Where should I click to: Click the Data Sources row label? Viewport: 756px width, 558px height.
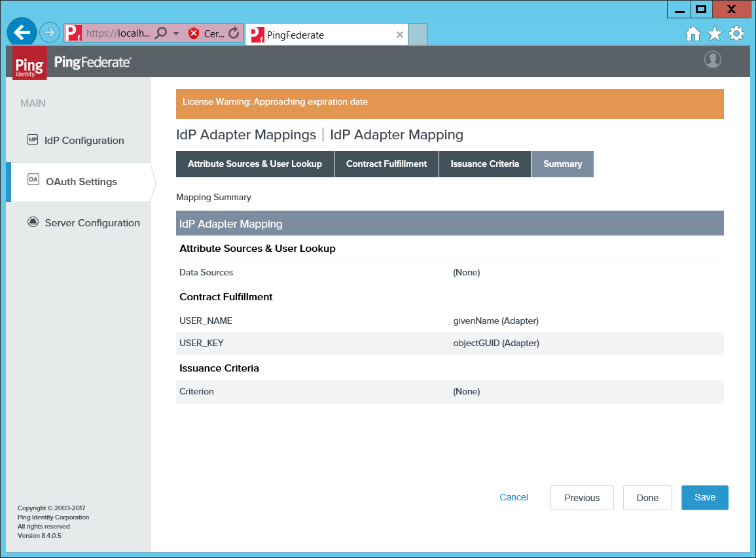[206, 272]
